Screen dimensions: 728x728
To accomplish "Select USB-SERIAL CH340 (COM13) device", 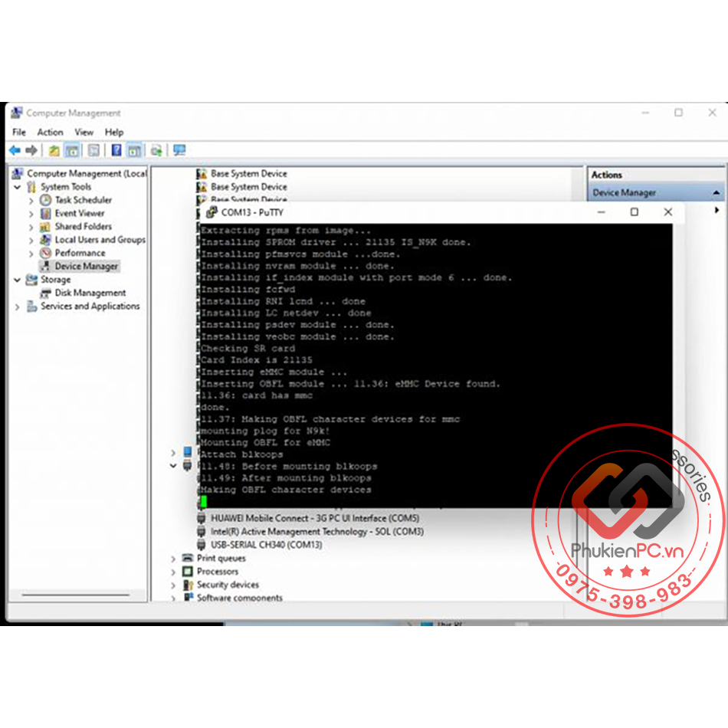I will [x=267, y=545].
